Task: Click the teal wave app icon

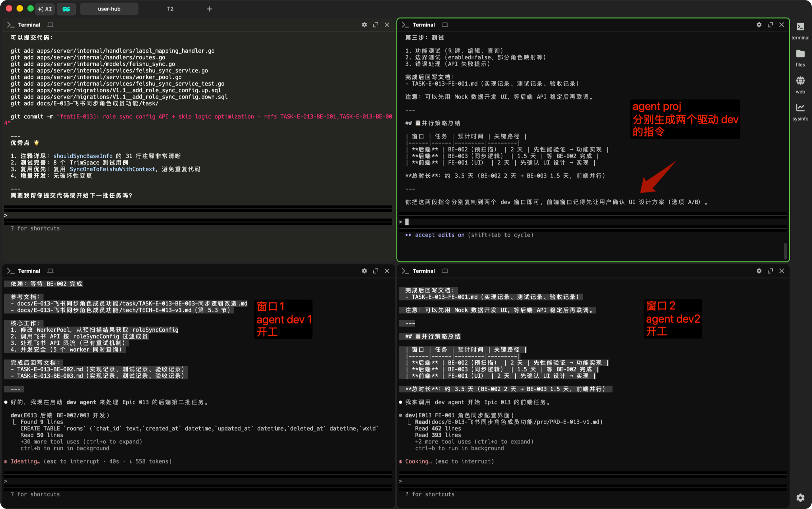Action: (66, 9)
